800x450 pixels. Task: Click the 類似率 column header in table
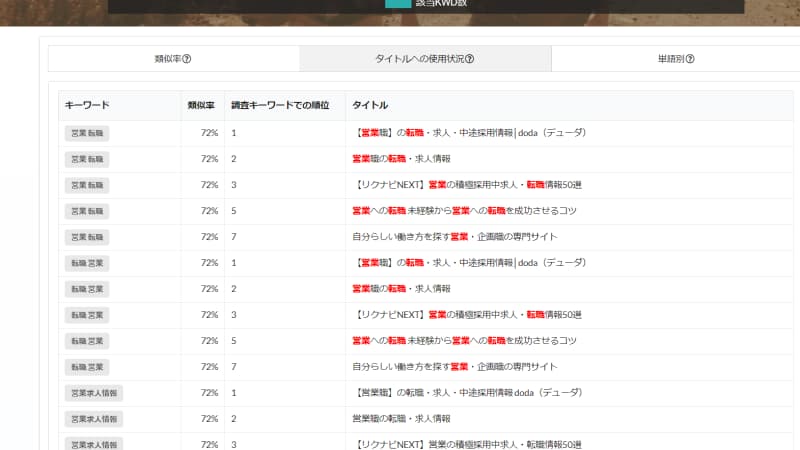(201, 105)
